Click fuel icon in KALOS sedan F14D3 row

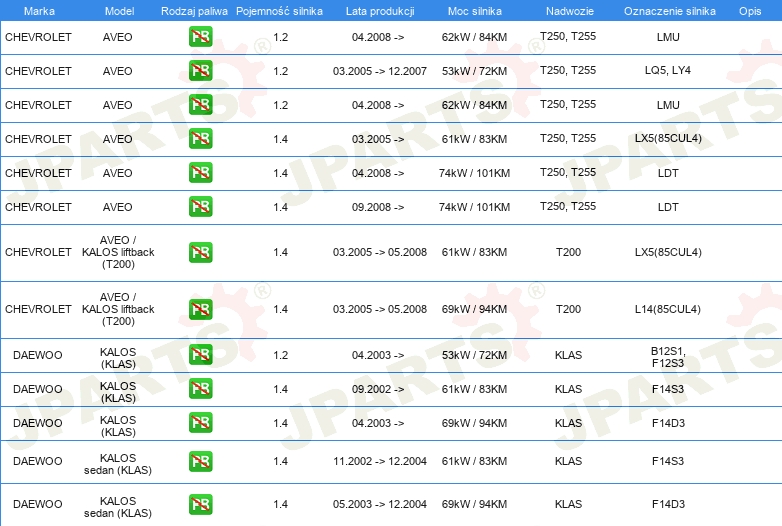tap(200, 504)
